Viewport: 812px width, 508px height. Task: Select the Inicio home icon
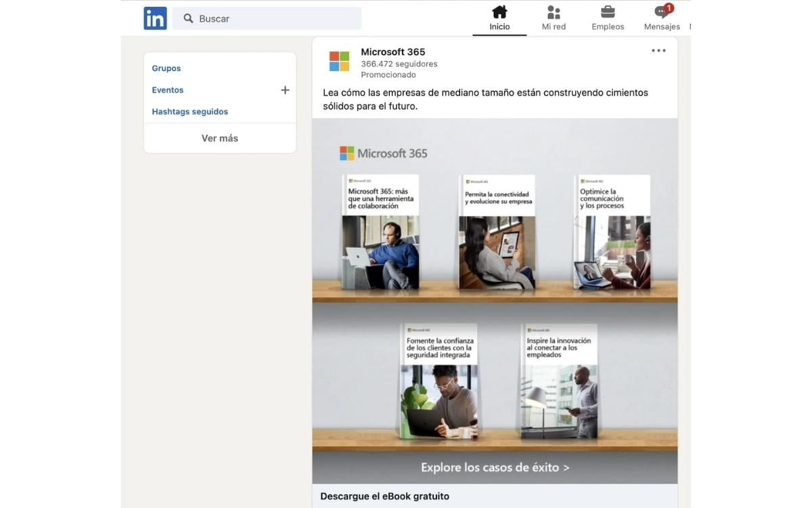(499, 12)
